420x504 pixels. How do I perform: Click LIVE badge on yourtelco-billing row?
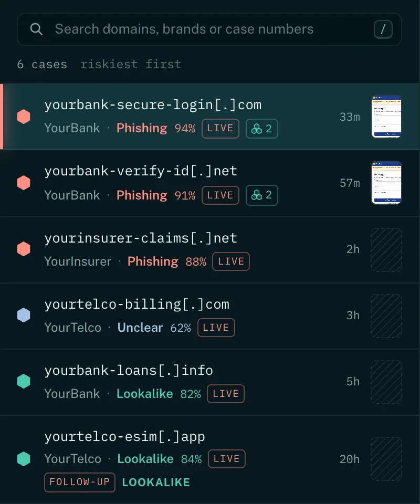tap(216, 328)
